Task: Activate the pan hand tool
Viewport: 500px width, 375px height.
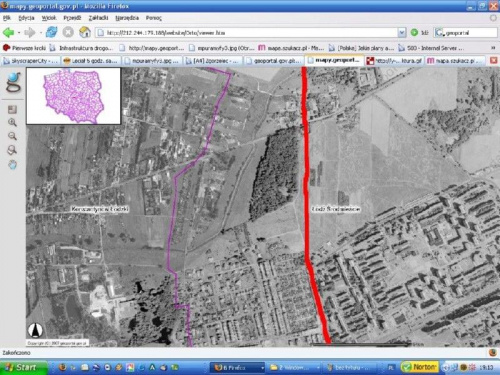Action: [x=13, y=164]
